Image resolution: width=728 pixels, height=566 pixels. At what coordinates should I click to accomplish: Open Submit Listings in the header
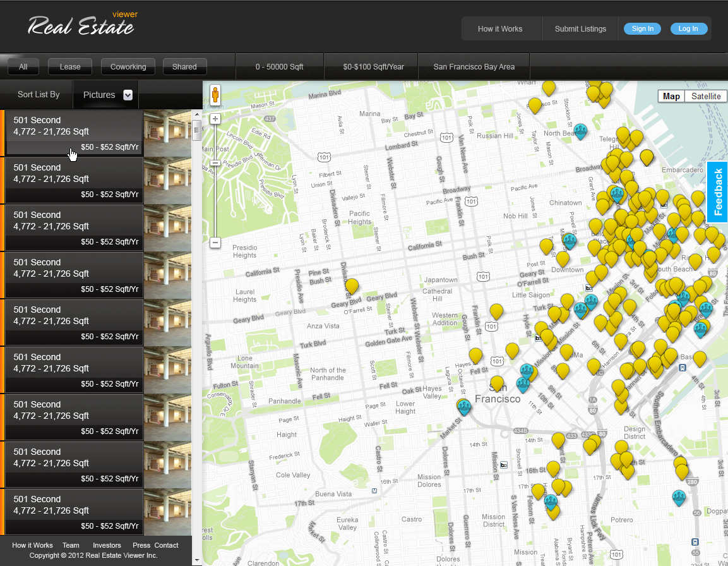(x=580, y=28)
